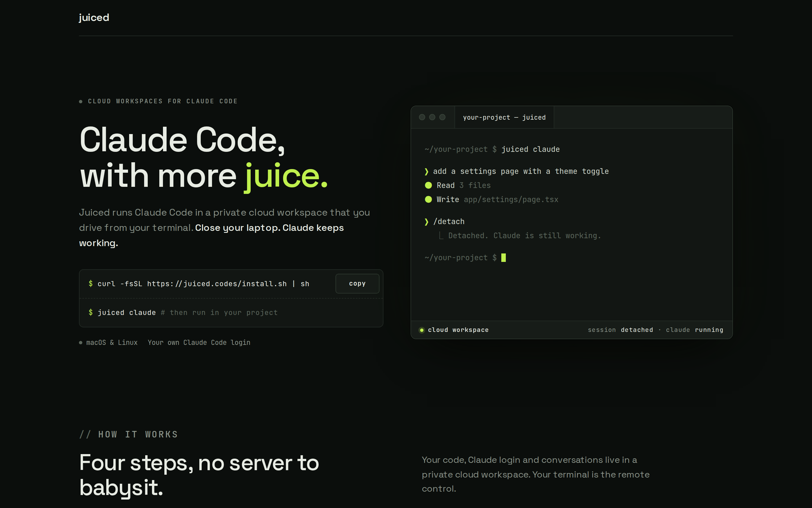Viewport: 812px width, 508px height.
Task: Click the green dot beside 'Write app/settings/page.tsx'
Action: pos(429,200)
